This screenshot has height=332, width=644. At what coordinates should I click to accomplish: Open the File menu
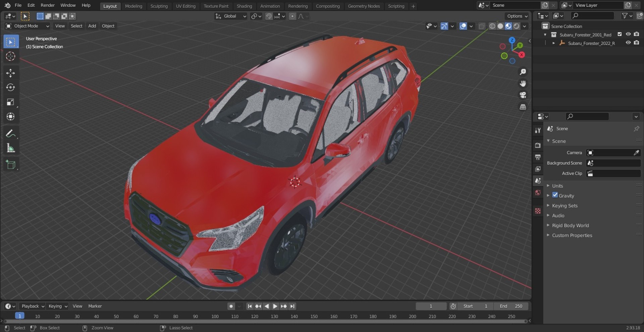18,5
